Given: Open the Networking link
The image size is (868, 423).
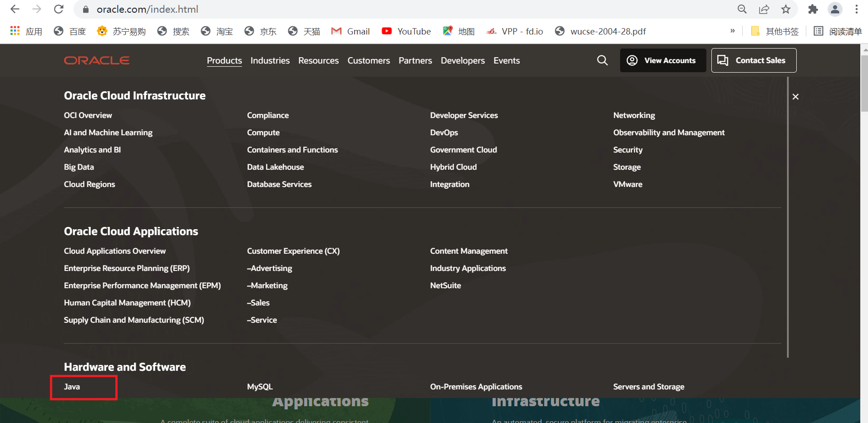Looking at the screenshot, I should click(634, 115).
